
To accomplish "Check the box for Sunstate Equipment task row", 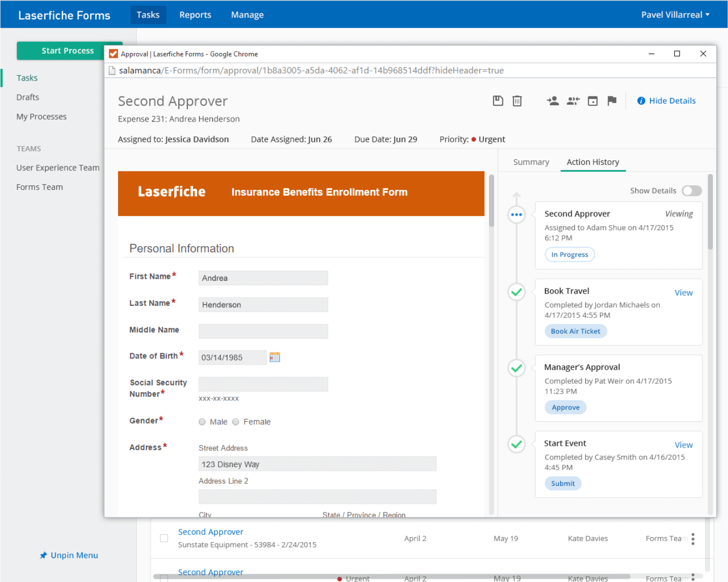I will [x=164, y=538].
